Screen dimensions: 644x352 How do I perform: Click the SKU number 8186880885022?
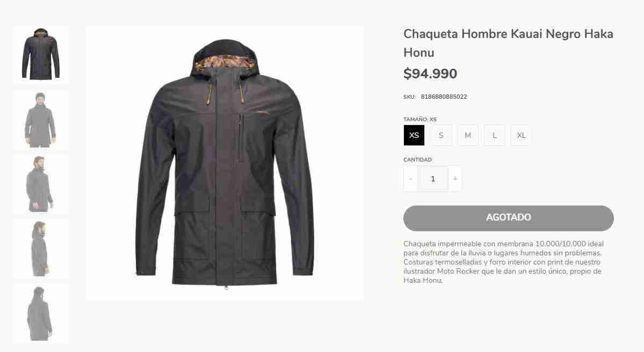[444, 97]
